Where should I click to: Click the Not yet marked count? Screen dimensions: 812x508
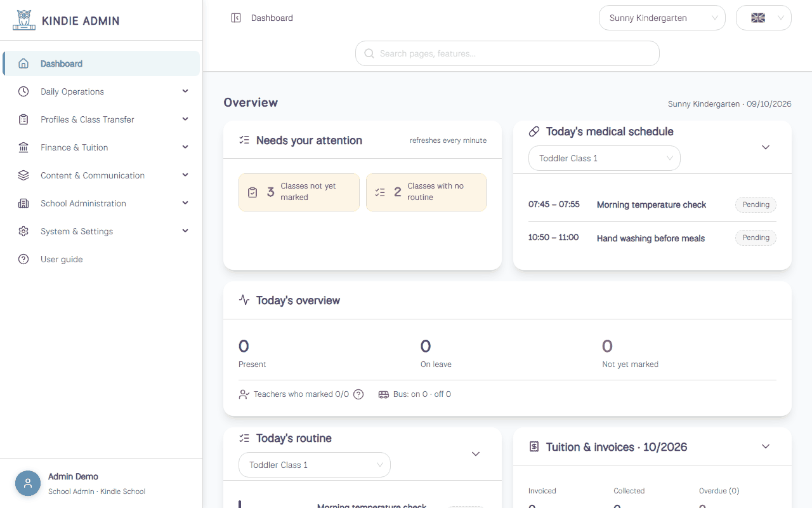607,346
